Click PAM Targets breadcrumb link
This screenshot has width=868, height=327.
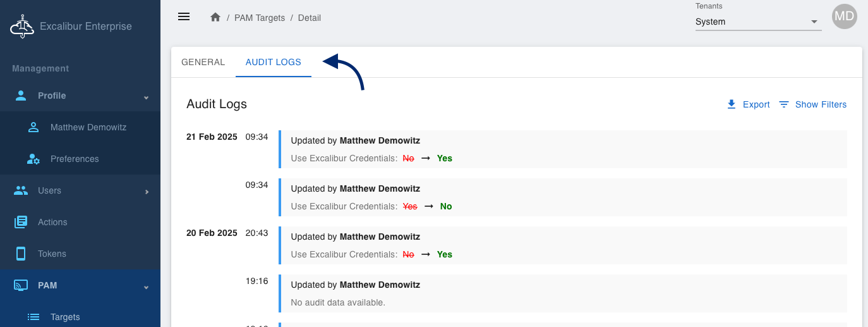pyautogui.click(x=259, y=18)
